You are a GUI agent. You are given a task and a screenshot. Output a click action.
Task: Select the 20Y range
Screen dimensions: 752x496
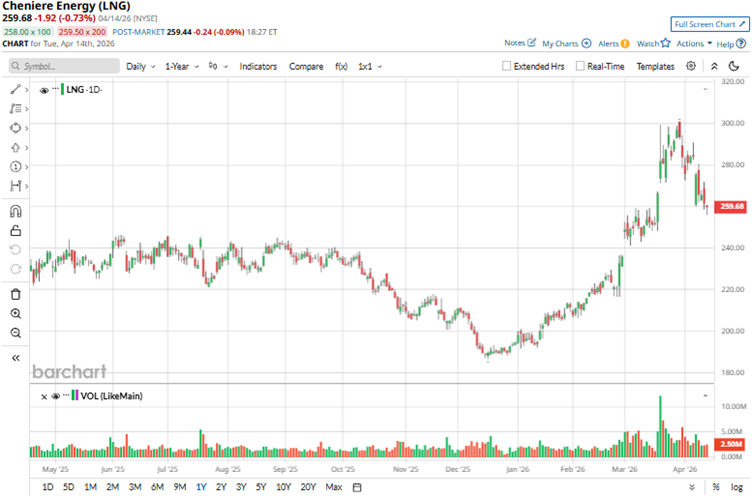coord(308,487)
